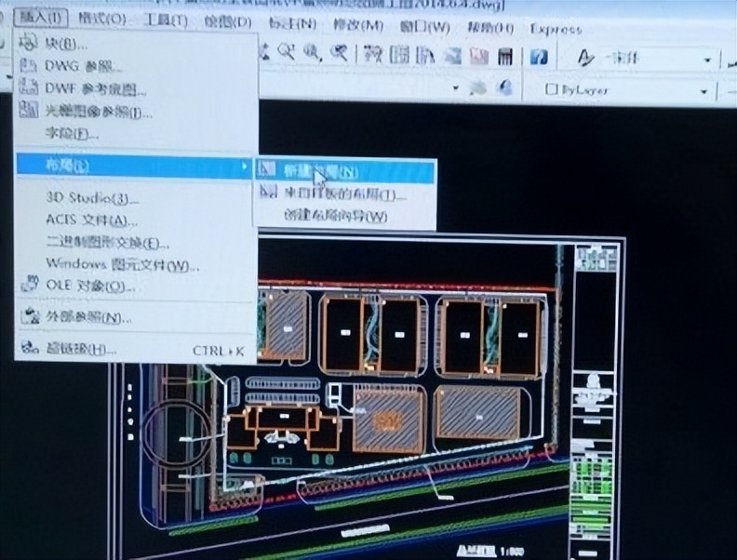Select the highlighted 布局(L) Layout entry
737x560 pixels.
[x=135, y=166]
